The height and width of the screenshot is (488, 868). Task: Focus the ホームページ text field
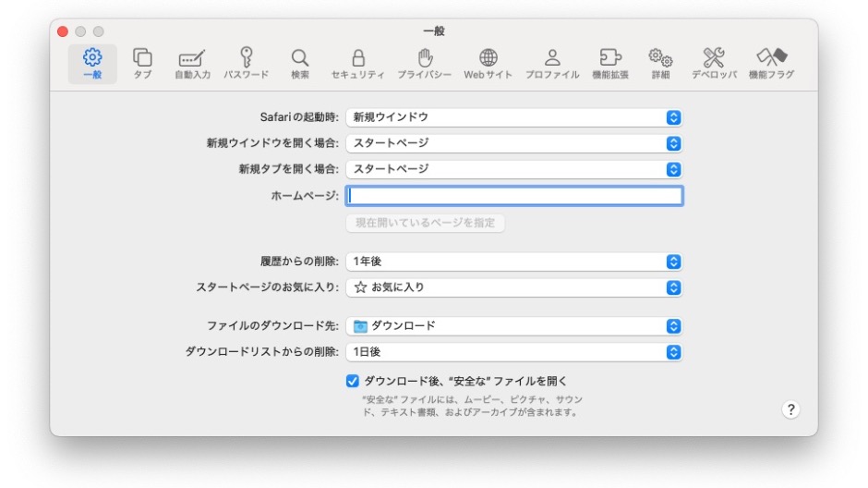[514, 196]
